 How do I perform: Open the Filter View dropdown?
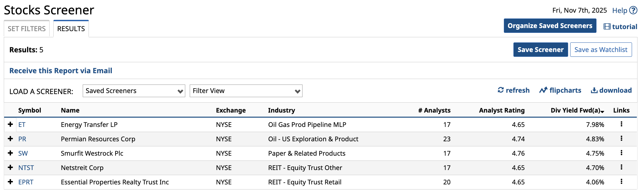pos(246,91)
